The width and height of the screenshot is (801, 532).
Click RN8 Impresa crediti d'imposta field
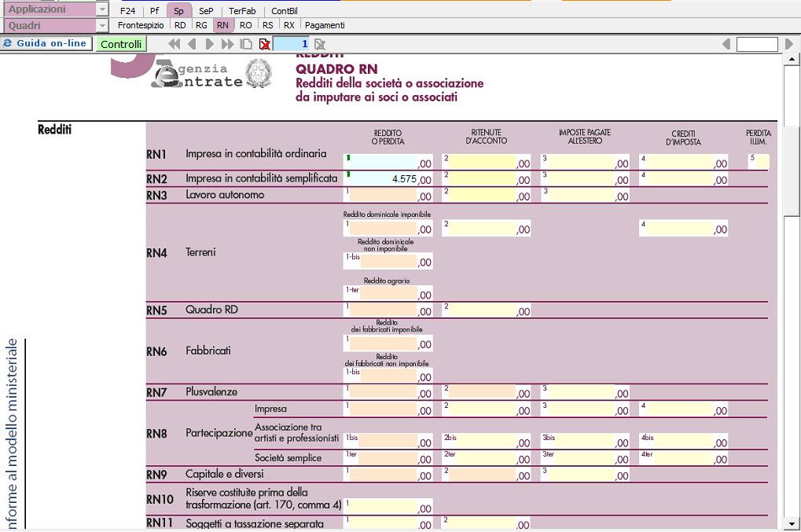pos(684,409)
